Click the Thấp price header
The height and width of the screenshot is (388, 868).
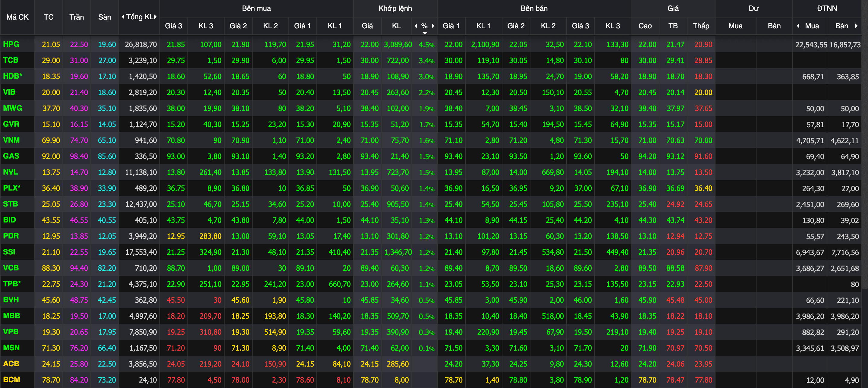(701, 26)
